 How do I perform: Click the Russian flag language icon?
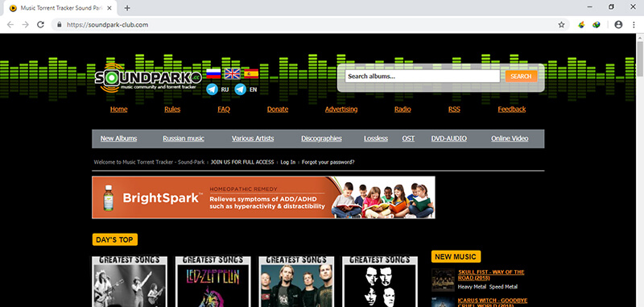point(213,74)
